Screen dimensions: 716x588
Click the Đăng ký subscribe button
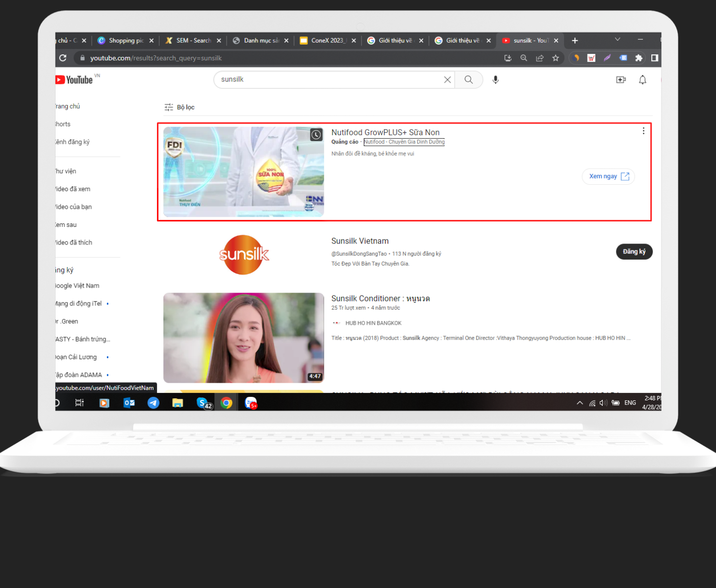[x=634, y=252]
